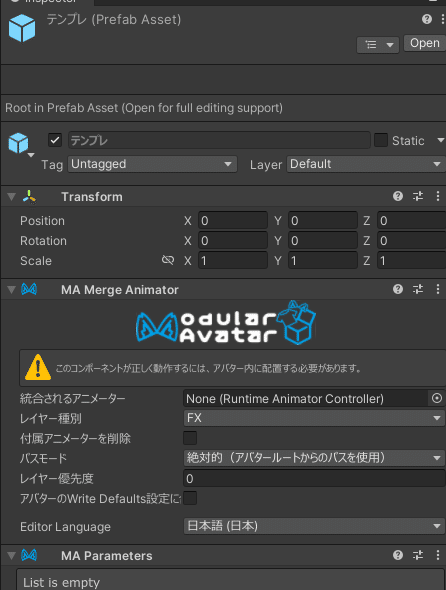
Task: Click the Rotation label
Action: (x=43, y=241)
